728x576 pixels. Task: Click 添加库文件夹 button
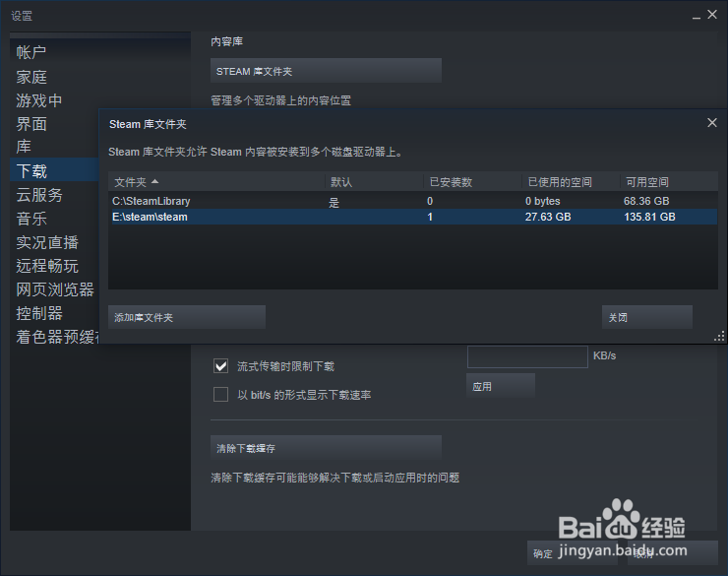point(187,317)
